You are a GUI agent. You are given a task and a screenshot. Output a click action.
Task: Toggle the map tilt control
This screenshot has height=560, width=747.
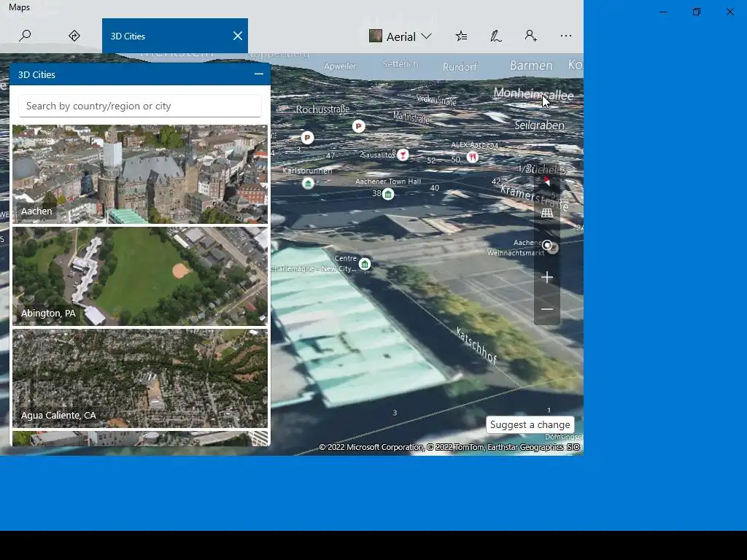547,213
